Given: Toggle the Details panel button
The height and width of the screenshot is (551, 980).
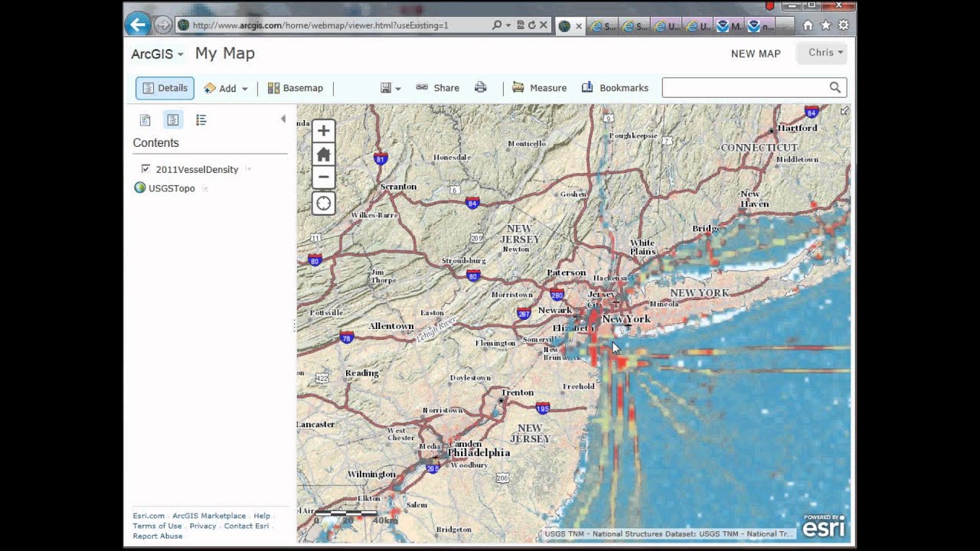Looking at the screenshot, I should (165, 88).
